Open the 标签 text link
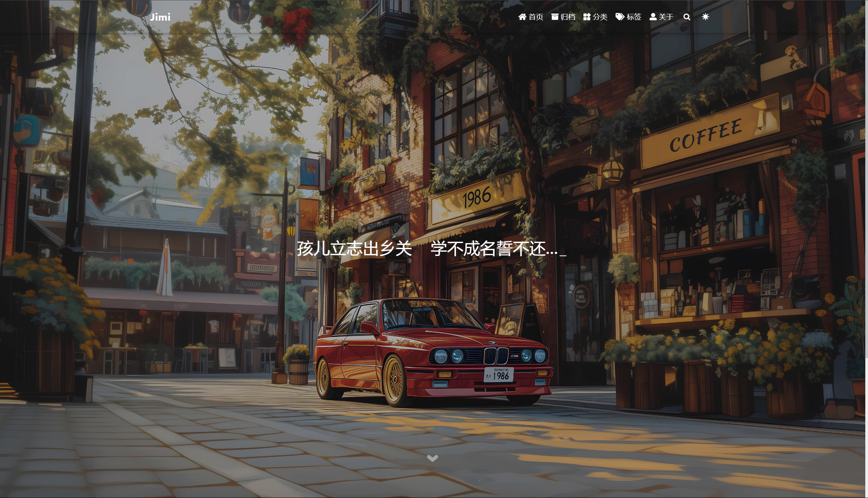Image resolution: width=868 pixels, height=498 pixels. point(634,17)
